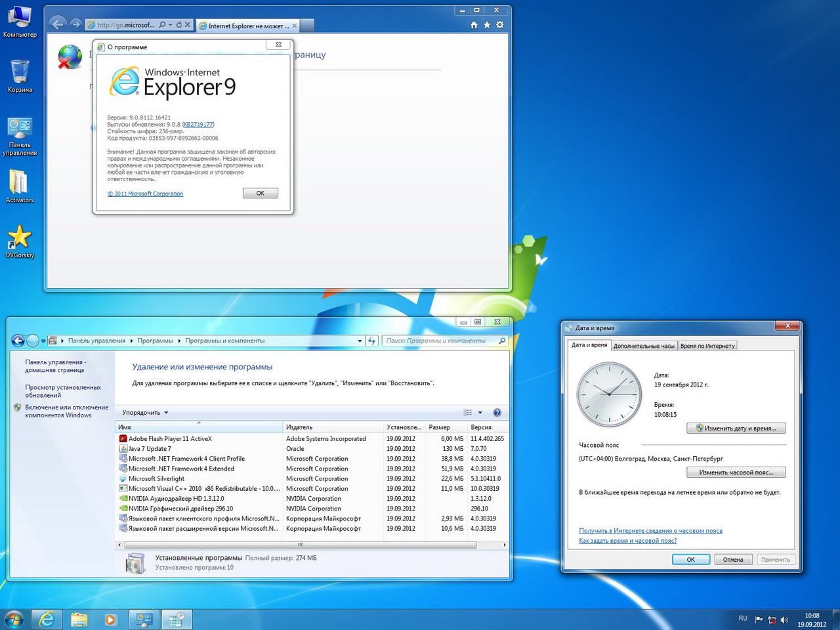Click the RU language indicator in taskbar
840x630 pixels.
click(x=743, y=618)
